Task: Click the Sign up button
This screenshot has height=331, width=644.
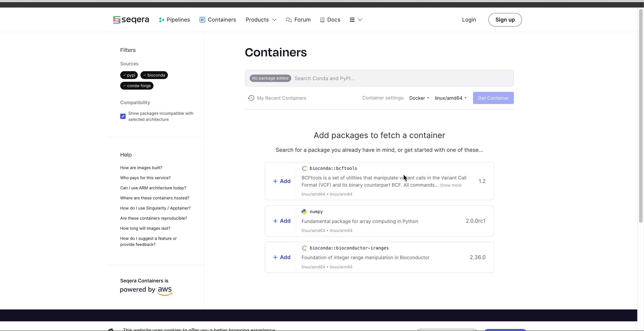Action: (x=505, y=19)
